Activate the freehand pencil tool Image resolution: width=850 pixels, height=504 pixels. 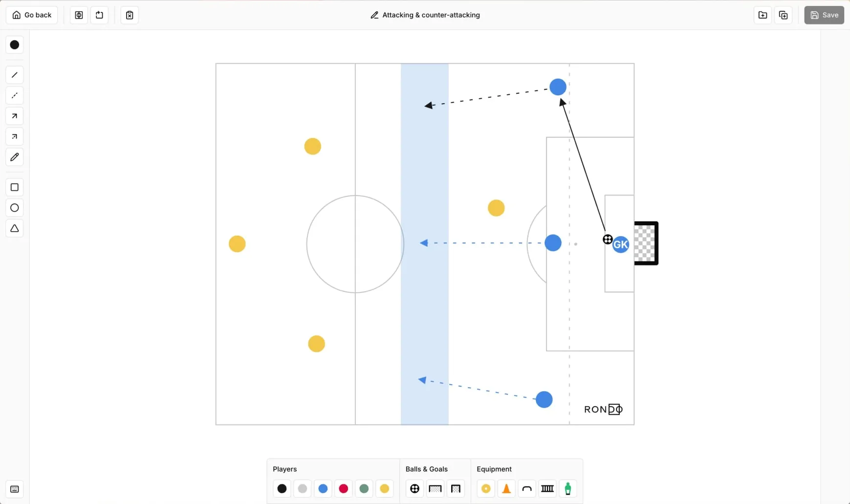pos(15,157)
